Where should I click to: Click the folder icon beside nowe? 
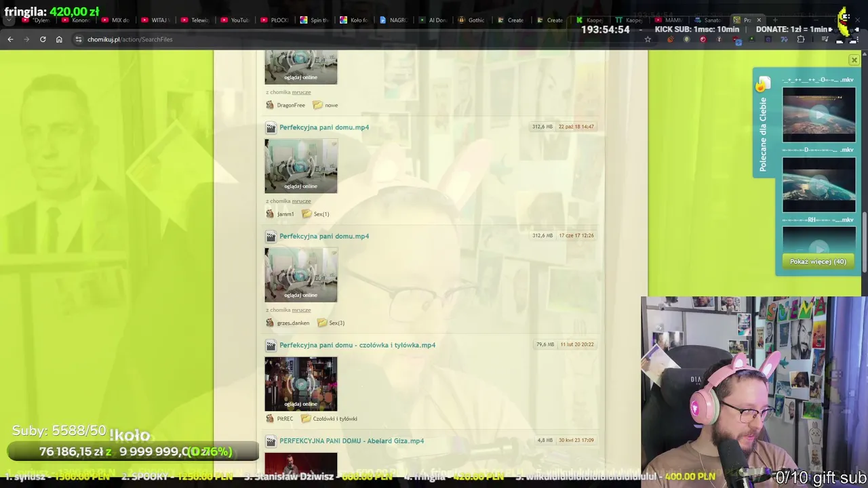[x=317, y=105]
